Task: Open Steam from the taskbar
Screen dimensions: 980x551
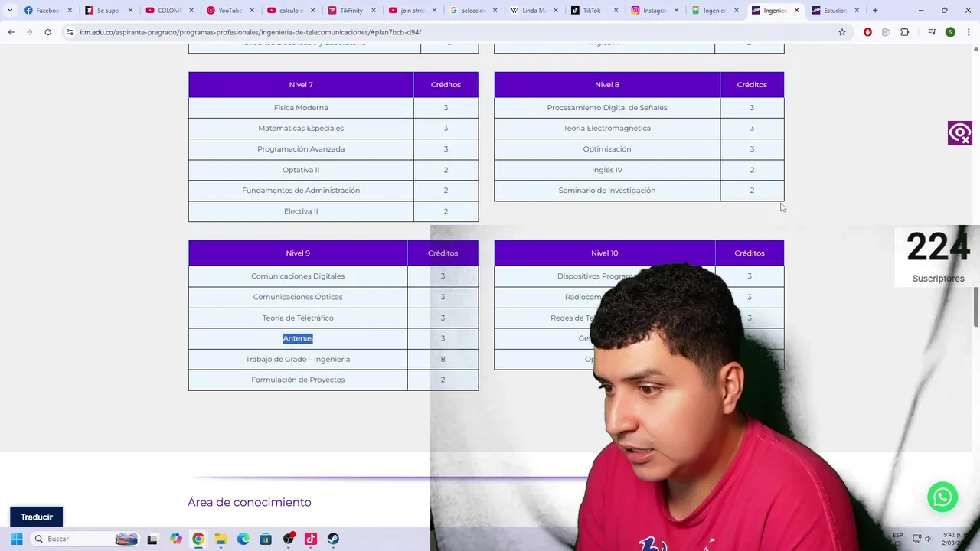Action: 333,539
